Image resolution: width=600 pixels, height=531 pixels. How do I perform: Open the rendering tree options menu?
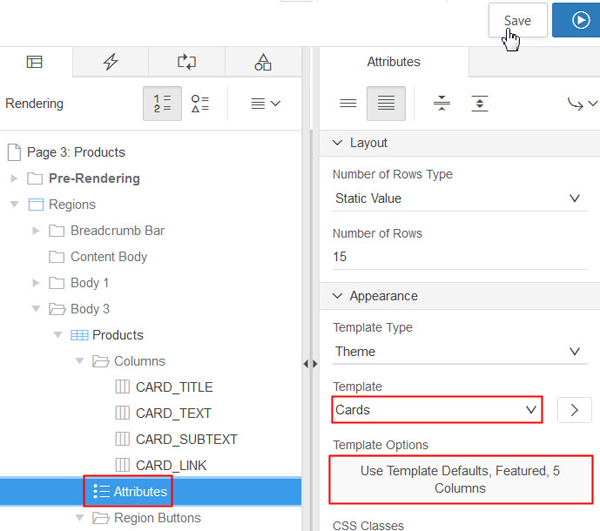click(x=265, y=103)
